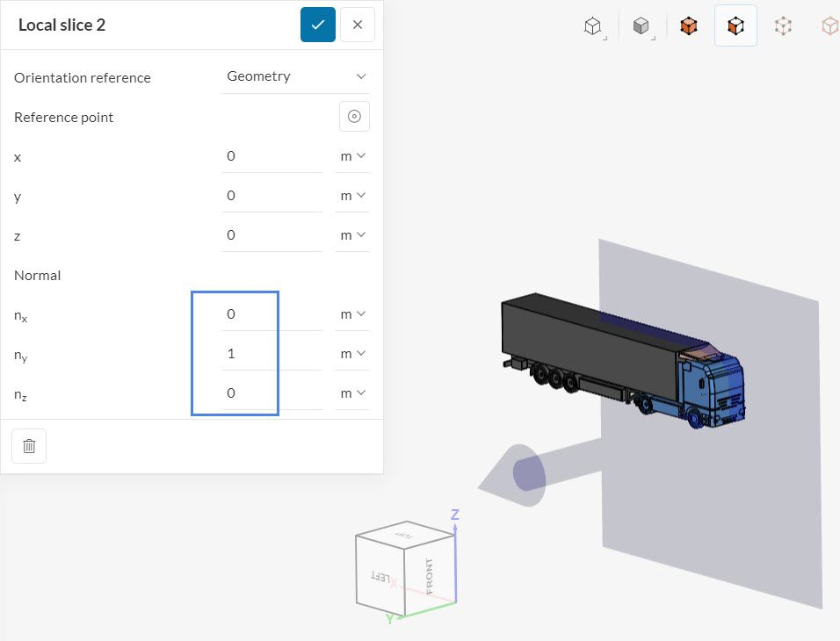
Task: Activate the volume selection orange cube icon
Action: 689,27
